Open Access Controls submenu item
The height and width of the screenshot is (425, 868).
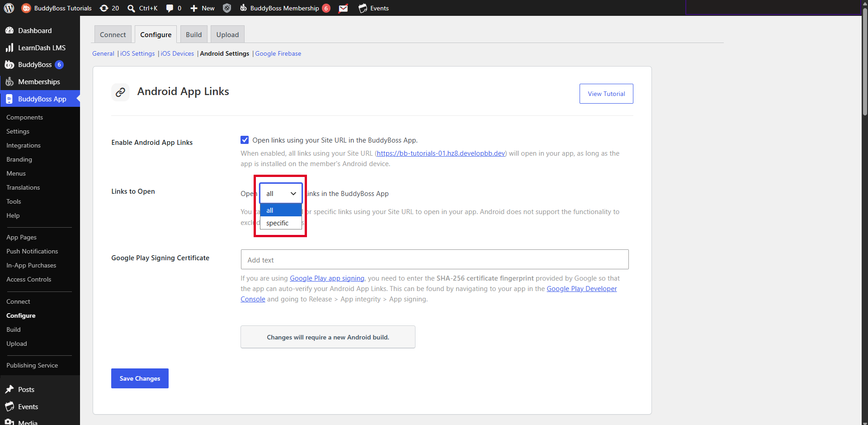click(29, 279)
